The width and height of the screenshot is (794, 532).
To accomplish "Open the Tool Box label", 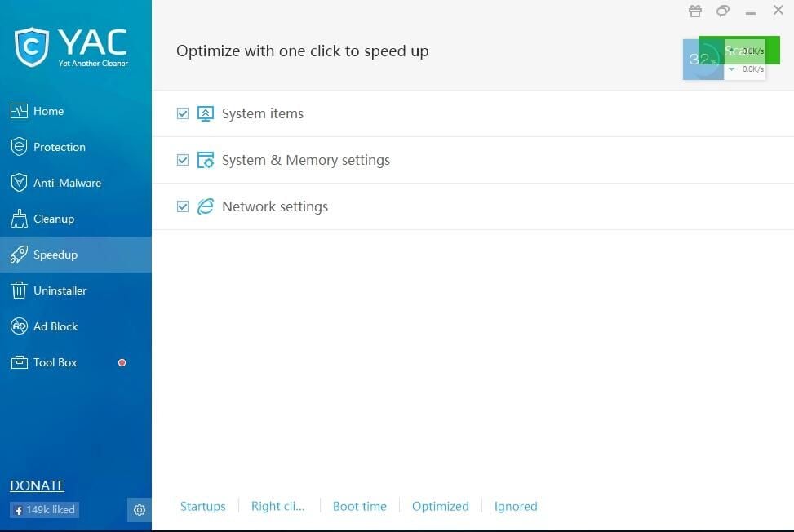I will click(x=55, y=362).
